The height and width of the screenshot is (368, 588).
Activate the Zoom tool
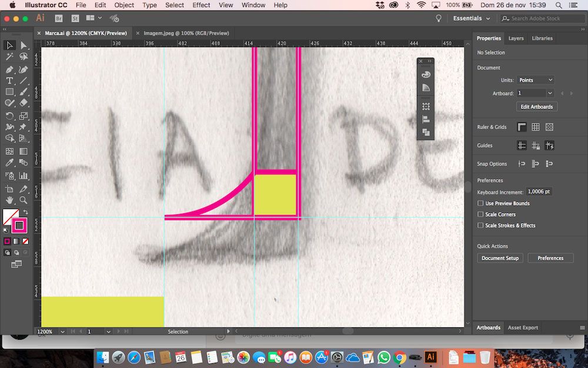(x=24, y=200)
